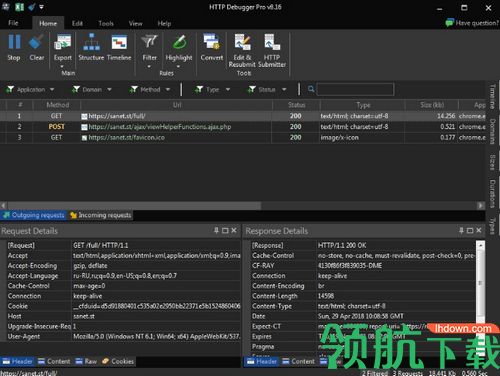This screenshot has height=376, width=500.
Task: Select the POST viewHelperFunctions.ajax.php row
Action: 243,127
